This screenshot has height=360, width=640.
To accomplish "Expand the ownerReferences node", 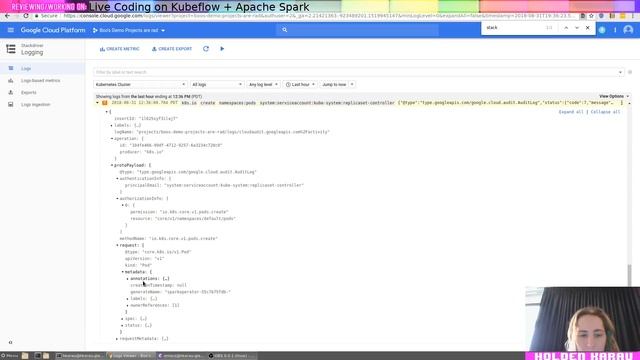I will (128, 305).
